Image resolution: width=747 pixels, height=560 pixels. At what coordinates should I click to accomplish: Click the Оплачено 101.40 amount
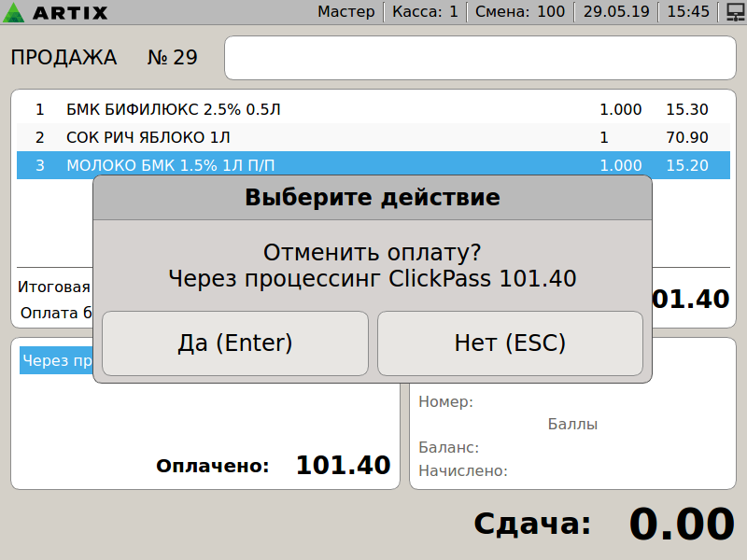click(x=343, y=465)
